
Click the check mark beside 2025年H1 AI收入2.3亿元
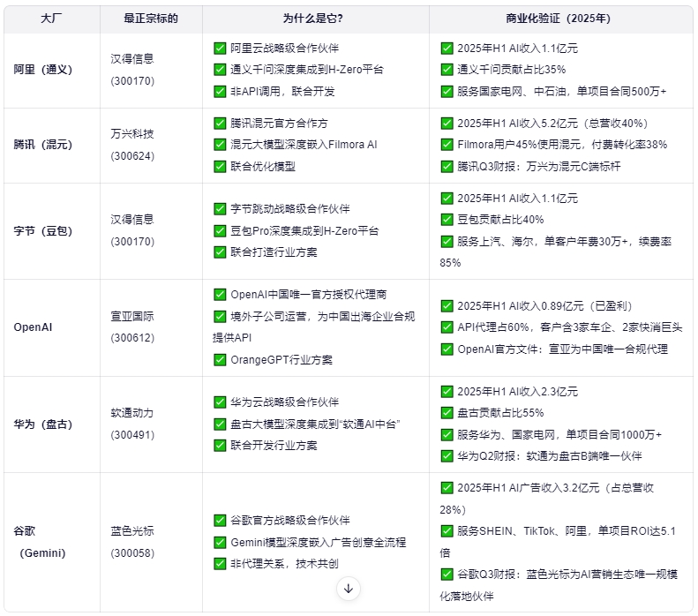point(447,391)
